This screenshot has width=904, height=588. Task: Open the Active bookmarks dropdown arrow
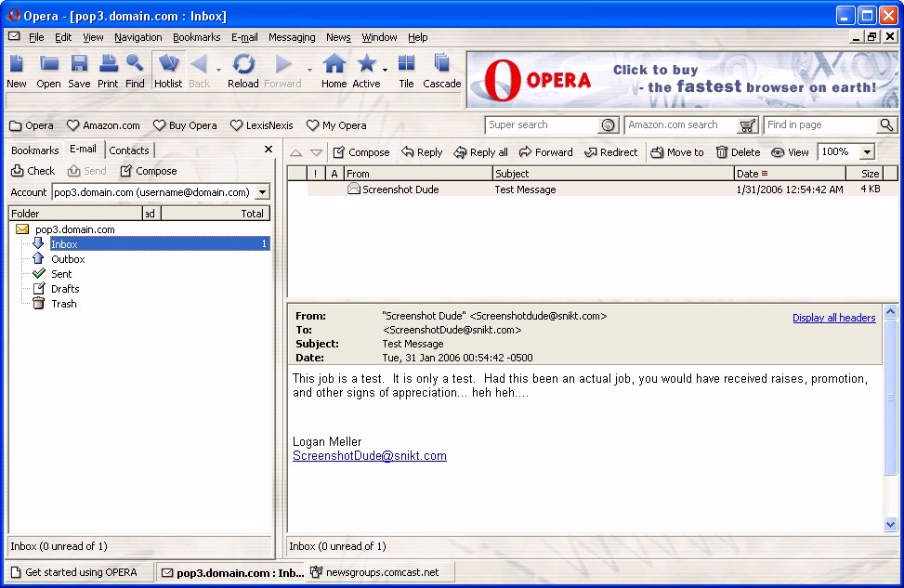coord(385,71)
